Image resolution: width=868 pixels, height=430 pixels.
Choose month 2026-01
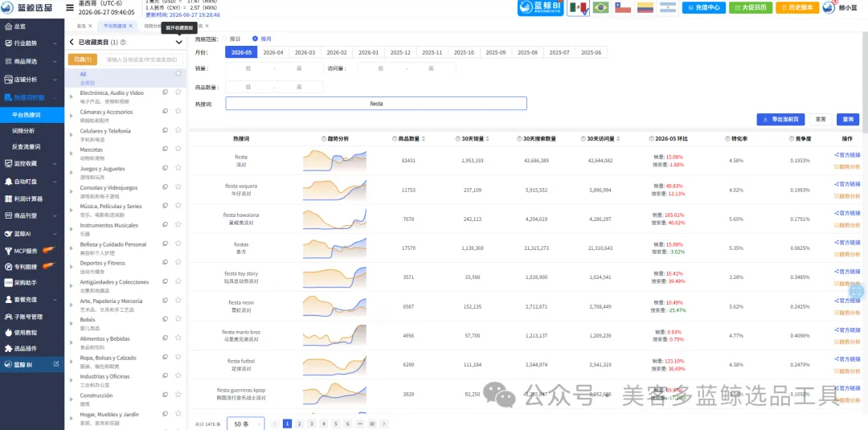[369, 52]
